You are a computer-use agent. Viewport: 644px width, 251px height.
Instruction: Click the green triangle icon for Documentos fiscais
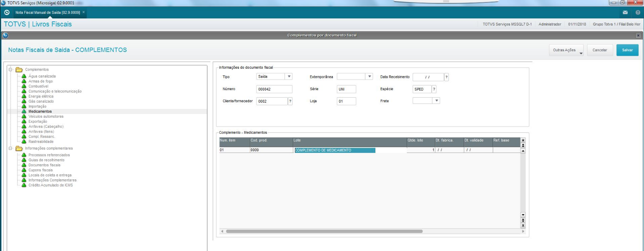(24, 165)
